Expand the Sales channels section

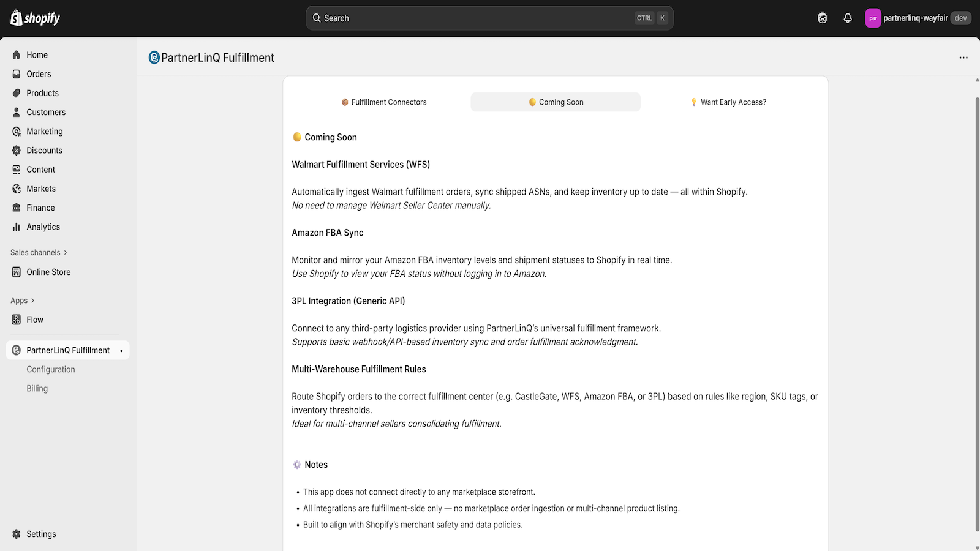click(38, 252)
